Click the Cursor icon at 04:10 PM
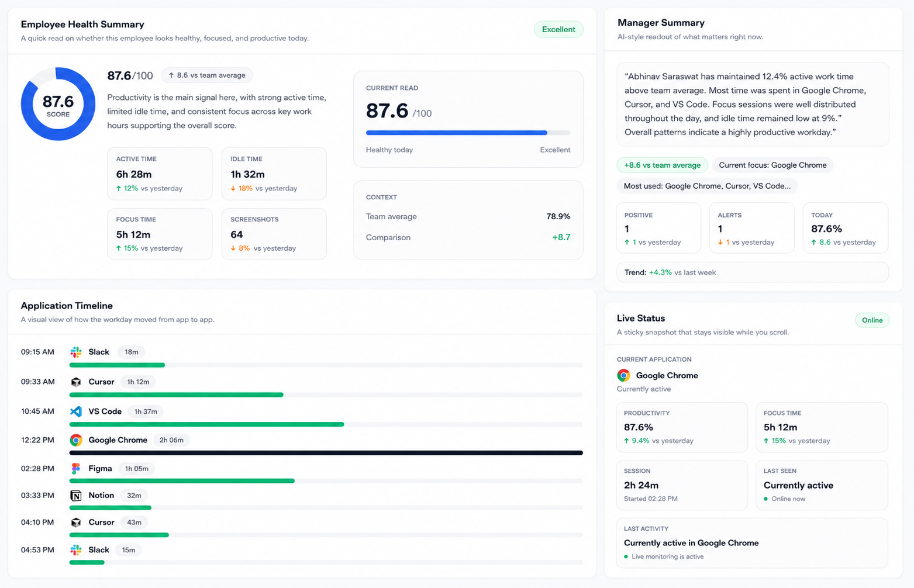This screenshot has width=914, height=588. pos(76,523)
